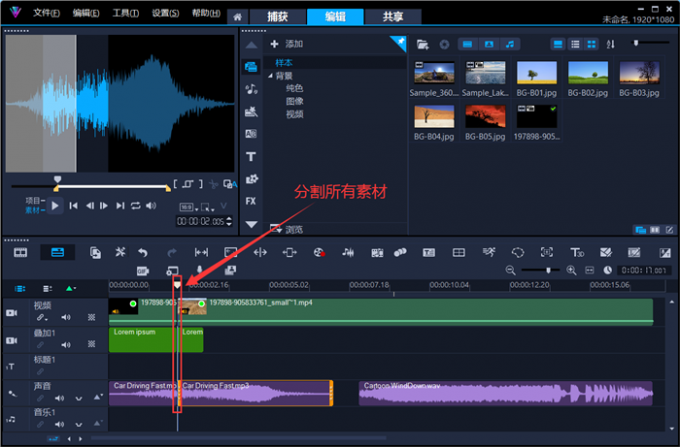Select the 样本 library folder

[x=285, y=62]
